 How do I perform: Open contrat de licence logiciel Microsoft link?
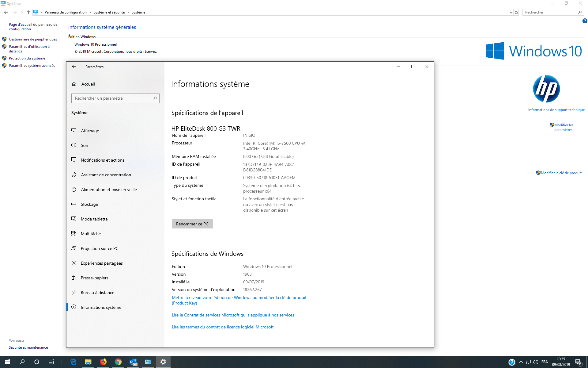[x=223, y=327]
